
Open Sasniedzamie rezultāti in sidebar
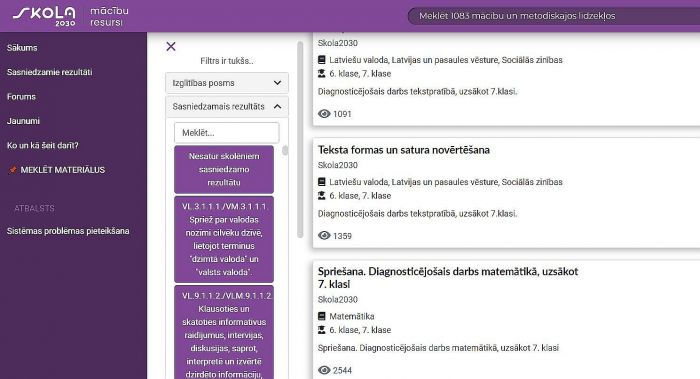click(x=50, y=72)
